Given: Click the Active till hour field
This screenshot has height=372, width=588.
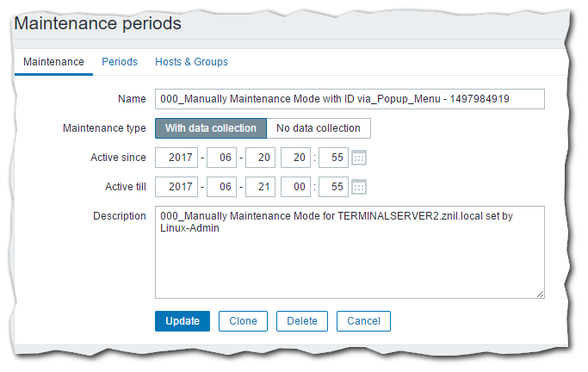Looking at the screenshot, I should coord(296,187).
